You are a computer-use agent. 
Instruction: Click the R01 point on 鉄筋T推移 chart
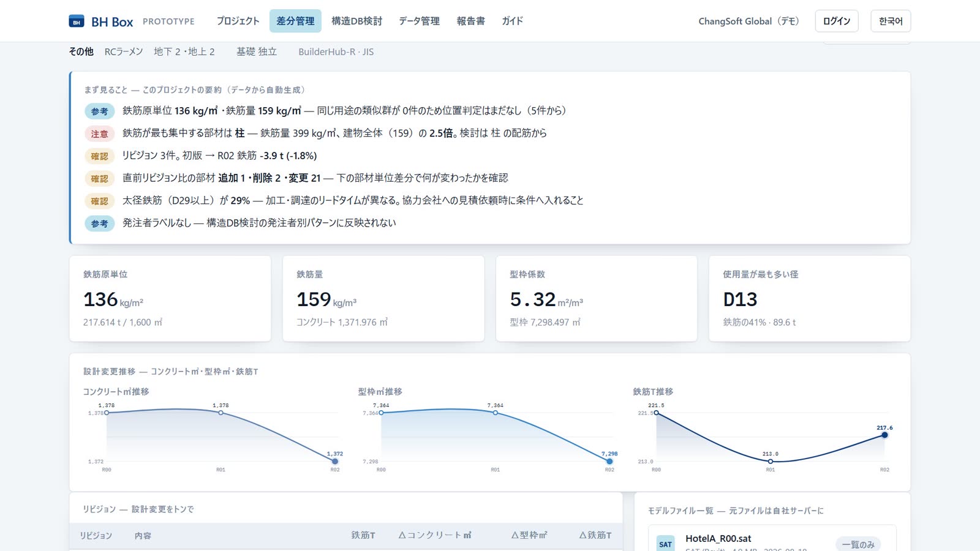[x=771, y=462]
